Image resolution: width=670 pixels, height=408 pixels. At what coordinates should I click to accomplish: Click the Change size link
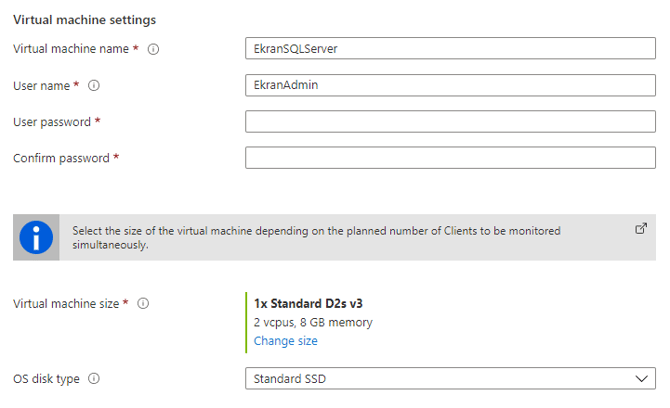click(285, 341)
